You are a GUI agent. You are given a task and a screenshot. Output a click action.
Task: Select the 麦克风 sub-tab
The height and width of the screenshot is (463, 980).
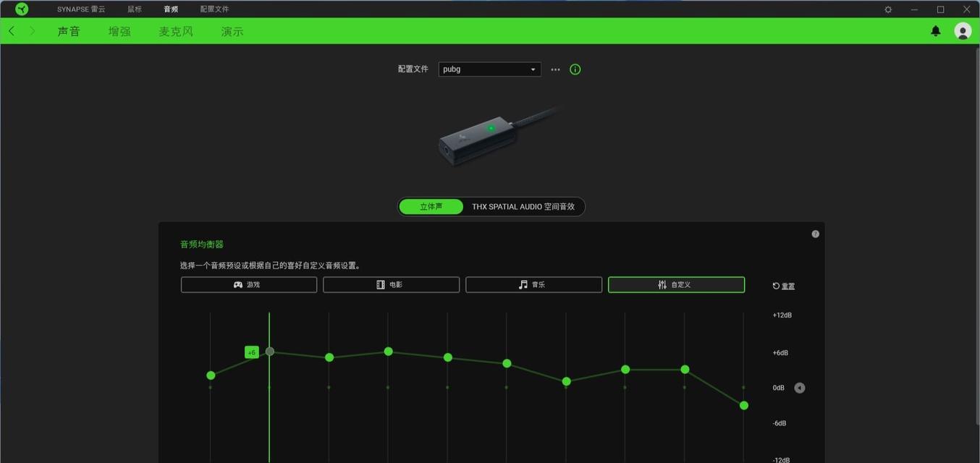pyautogui.click(x=176, y=32)
